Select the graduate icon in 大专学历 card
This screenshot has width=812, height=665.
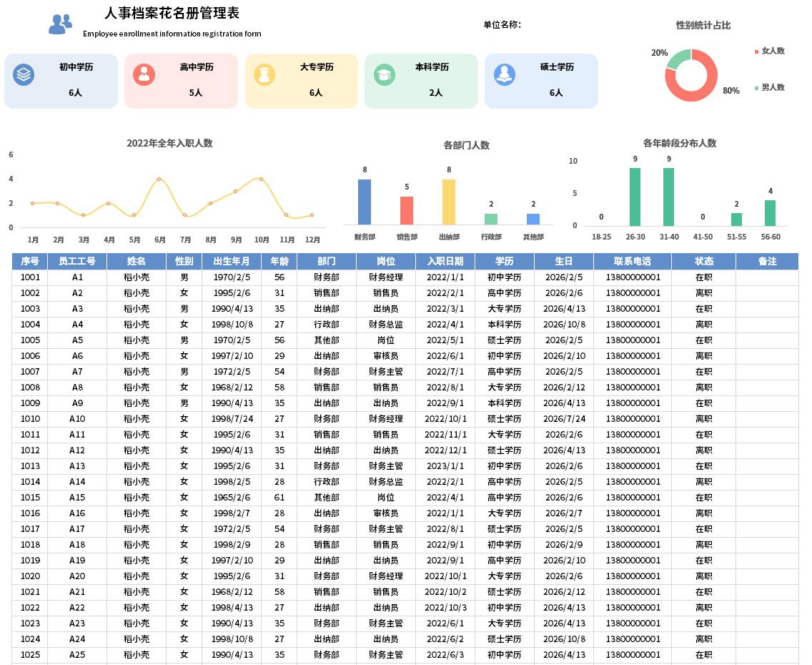point(264,74)
